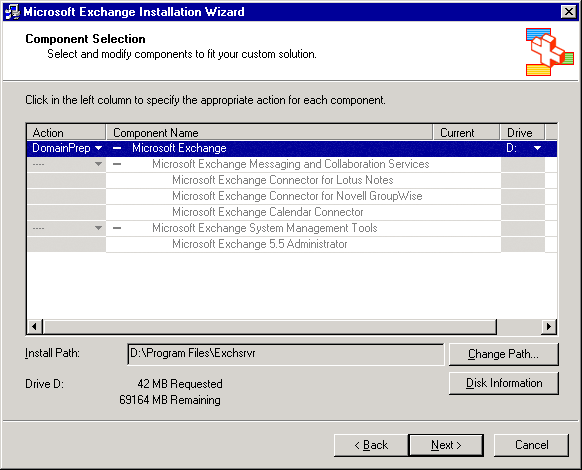This screenshot has width=582, height=470.
Task: Click the Component Name column header
Action: point(269,133)
